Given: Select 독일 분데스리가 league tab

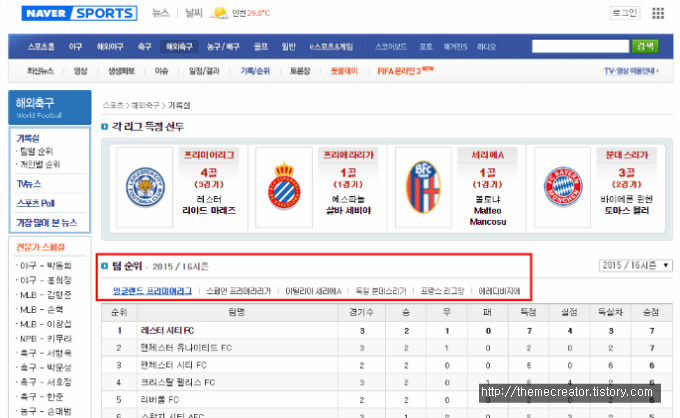Looking at the screenshot, I should click(381, 291).
